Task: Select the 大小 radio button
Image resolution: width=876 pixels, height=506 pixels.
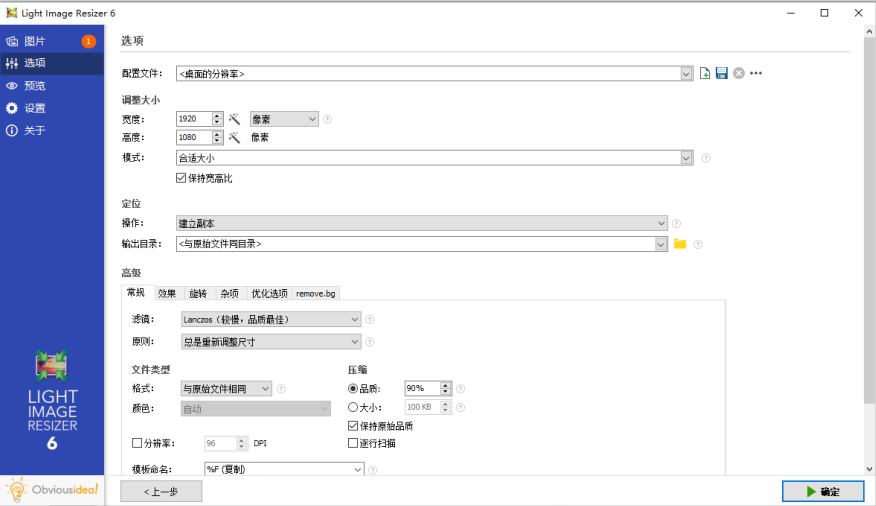Action: 353,408
